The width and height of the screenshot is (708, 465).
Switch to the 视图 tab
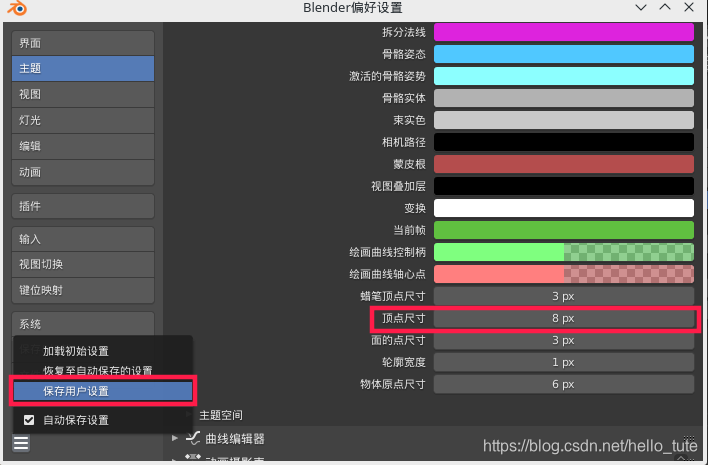click(83, 94)
